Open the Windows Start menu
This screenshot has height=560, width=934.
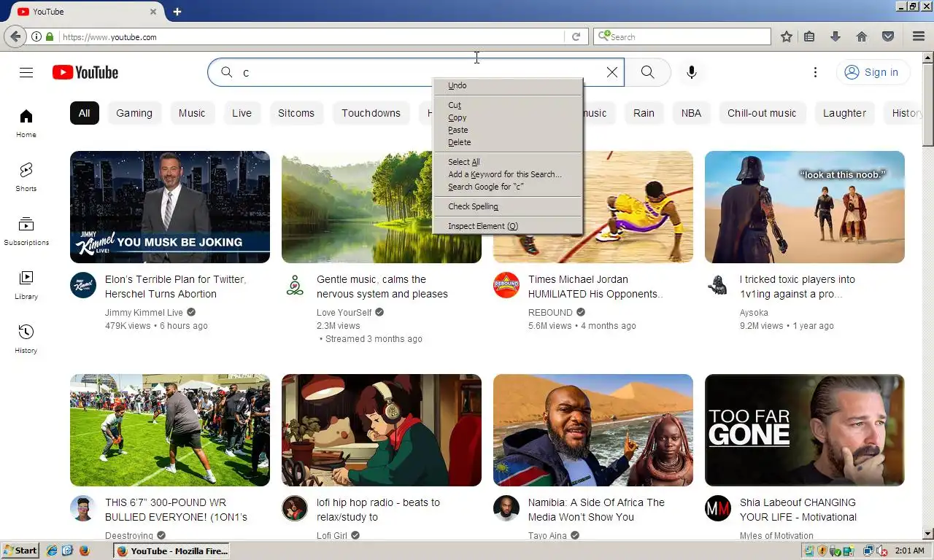tap(20, 551)
